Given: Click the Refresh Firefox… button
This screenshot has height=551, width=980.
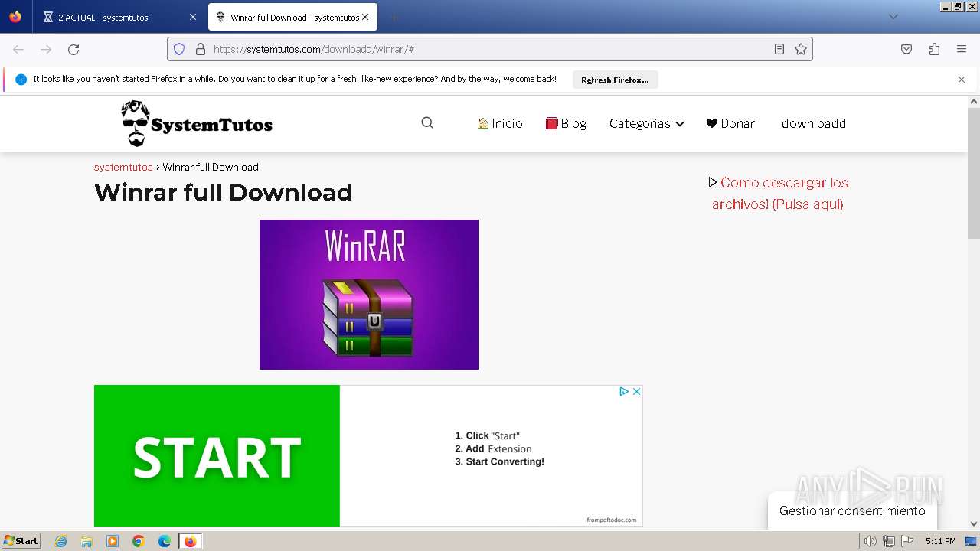Looking at the screenshot, I should tap(615, 80).
